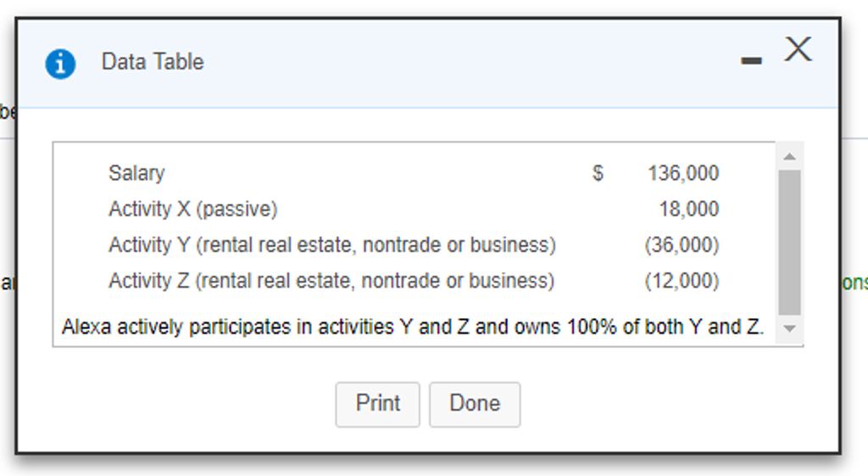Select the Activity Y rental real estate label

pyautogui.click(x=331, y=245)
